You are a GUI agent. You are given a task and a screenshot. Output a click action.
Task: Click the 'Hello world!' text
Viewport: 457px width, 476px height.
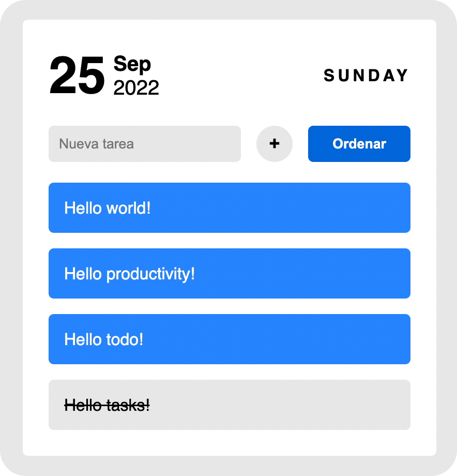click(108, 208)
